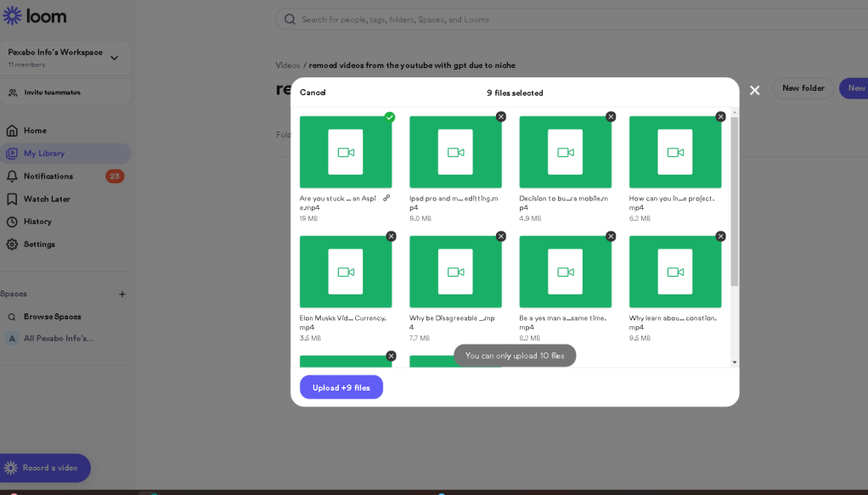Click the 9 files selected text
The height and width of the screenshot is (495, 868).
click(515, 93)
